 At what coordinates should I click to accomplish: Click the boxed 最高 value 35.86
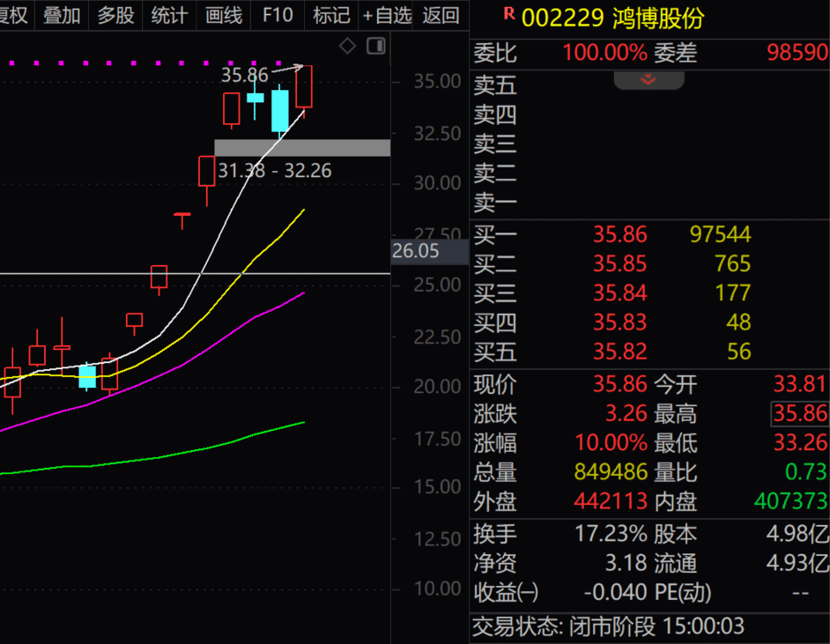(799, 413)
